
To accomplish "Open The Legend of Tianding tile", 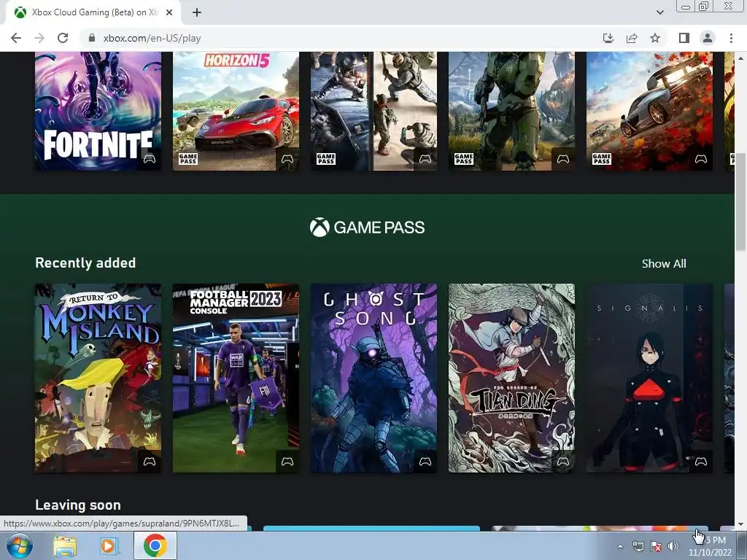I will point(511,378).
